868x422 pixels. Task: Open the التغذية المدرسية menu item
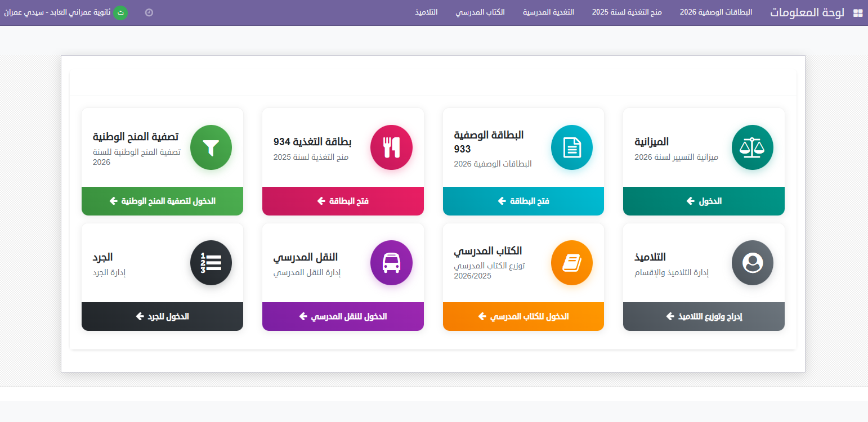tap(548, 12)
